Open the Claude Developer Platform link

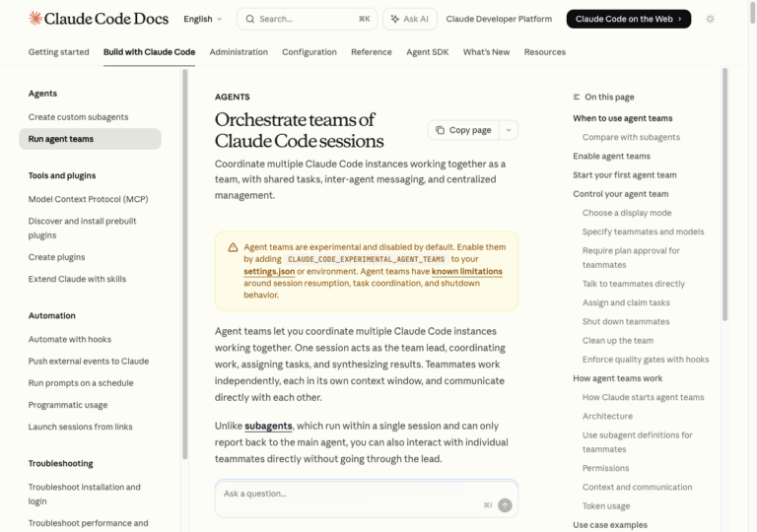499,19
